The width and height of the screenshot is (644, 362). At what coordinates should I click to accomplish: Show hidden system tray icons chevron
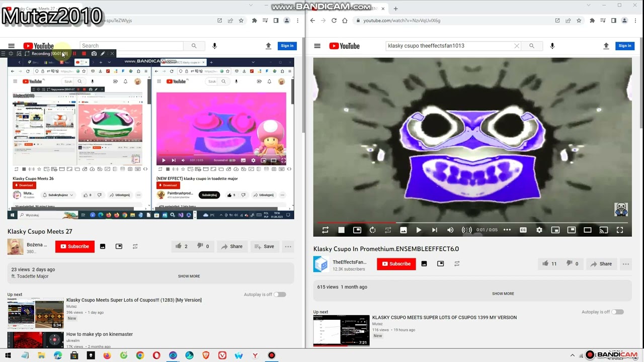tap(573, 355)
